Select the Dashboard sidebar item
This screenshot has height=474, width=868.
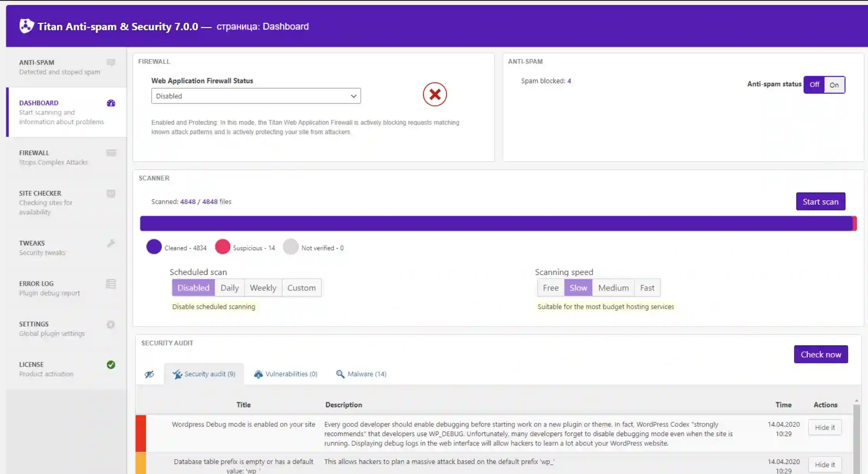coord(67,112)
